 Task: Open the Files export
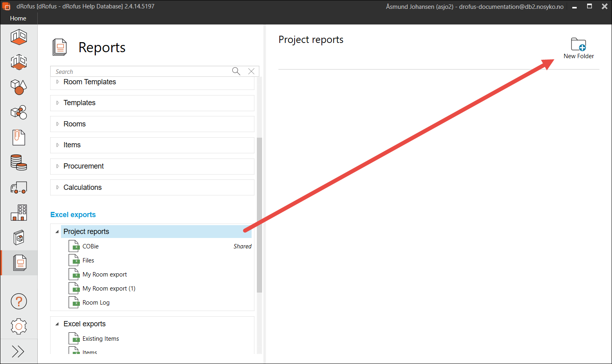(x=88, y=260)
